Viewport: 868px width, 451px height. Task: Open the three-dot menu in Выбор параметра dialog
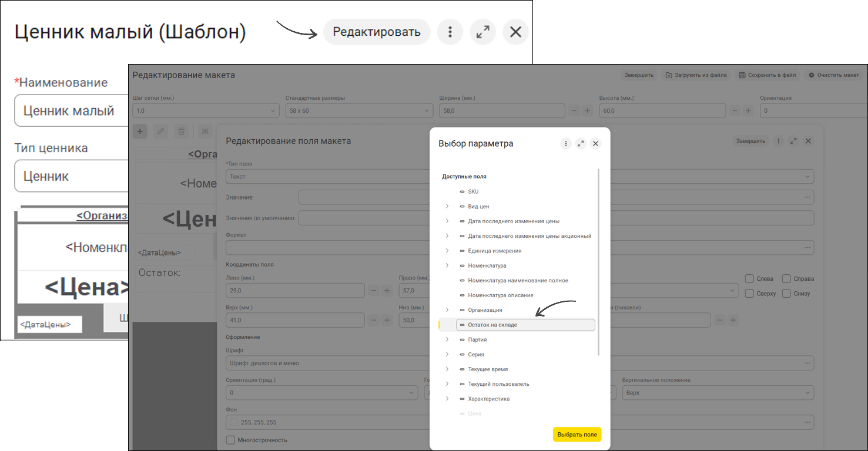point(565,143)
